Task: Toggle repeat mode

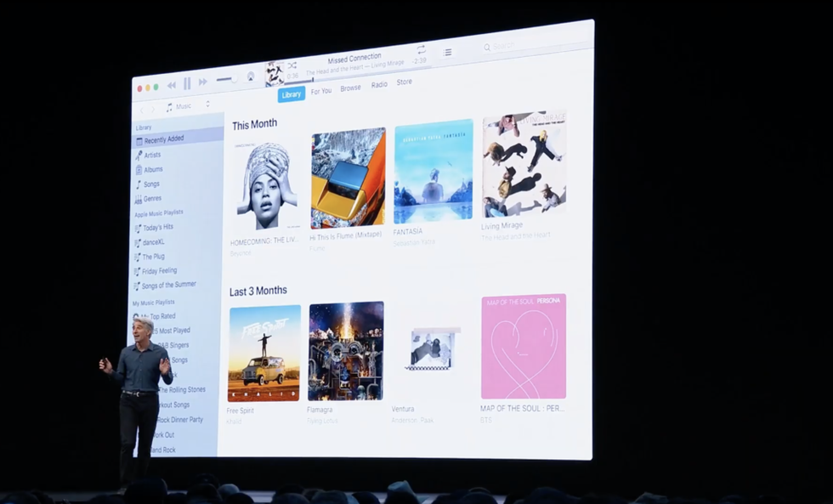Action: (x=421, y=49)
